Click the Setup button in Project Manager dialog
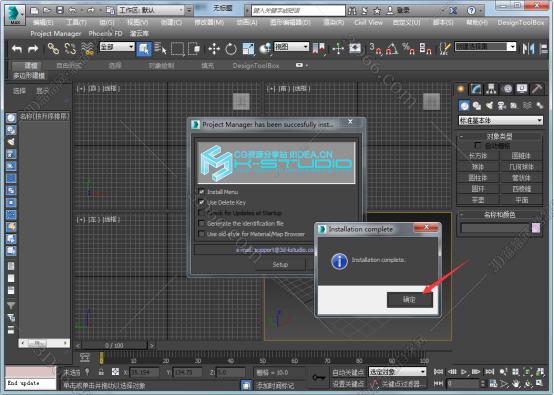The width and height of the screenshot is (554, 395). 280,264
